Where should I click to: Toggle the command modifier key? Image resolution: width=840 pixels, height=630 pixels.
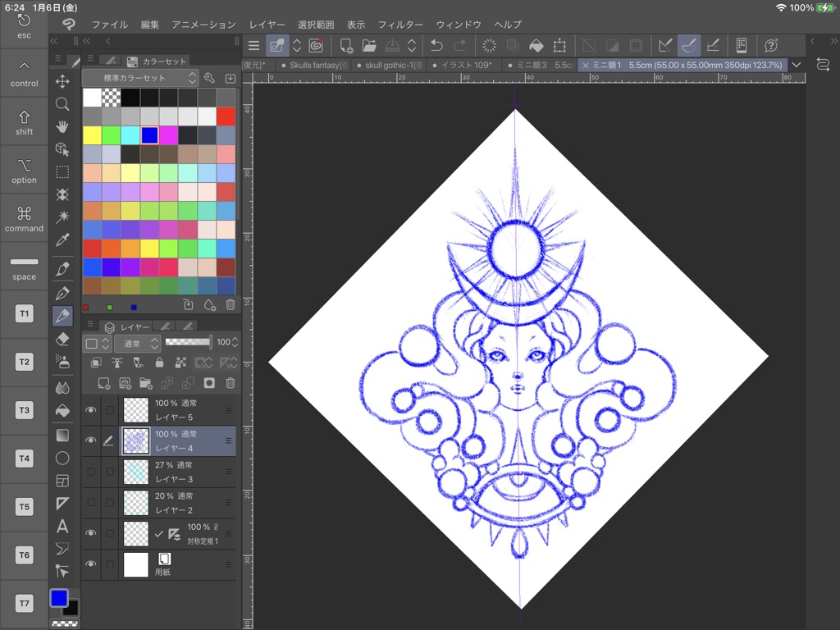click(x=24, y=218)
